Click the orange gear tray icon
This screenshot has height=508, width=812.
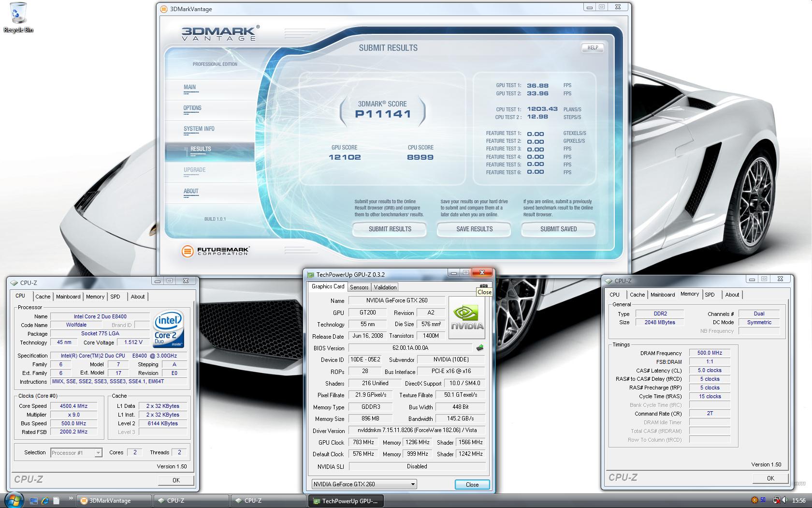(x=754, y=500)
